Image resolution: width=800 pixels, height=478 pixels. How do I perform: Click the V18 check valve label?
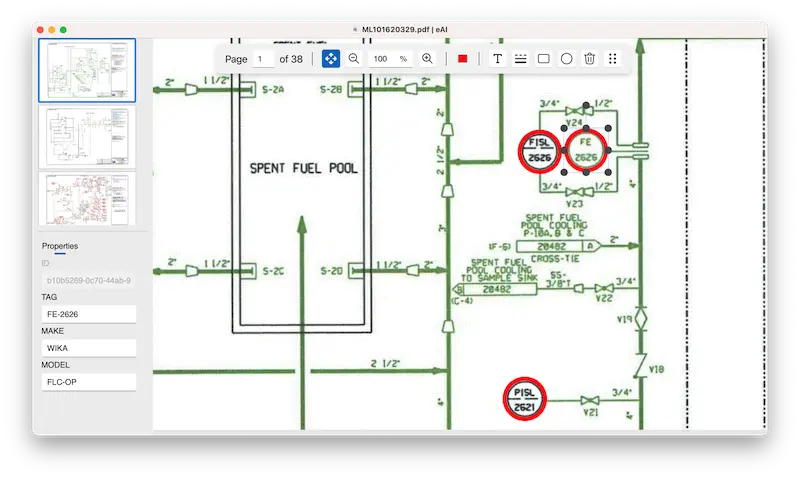click(x=656, y=369)
